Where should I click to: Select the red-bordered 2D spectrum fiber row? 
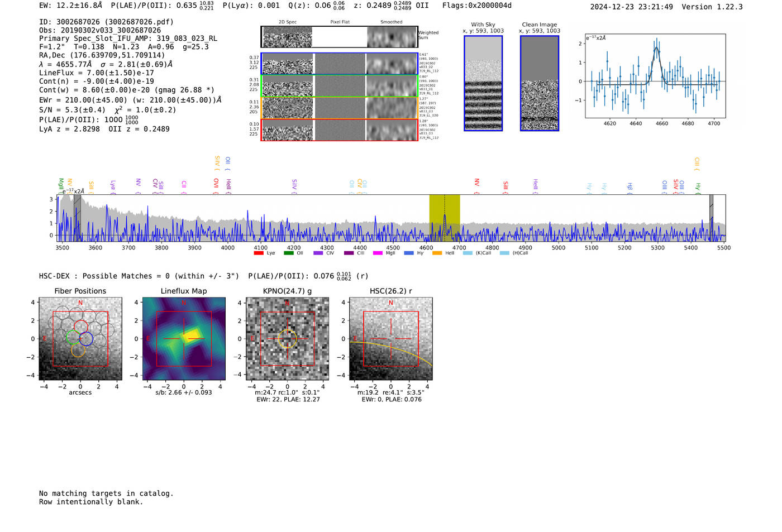tap(340, 130)
